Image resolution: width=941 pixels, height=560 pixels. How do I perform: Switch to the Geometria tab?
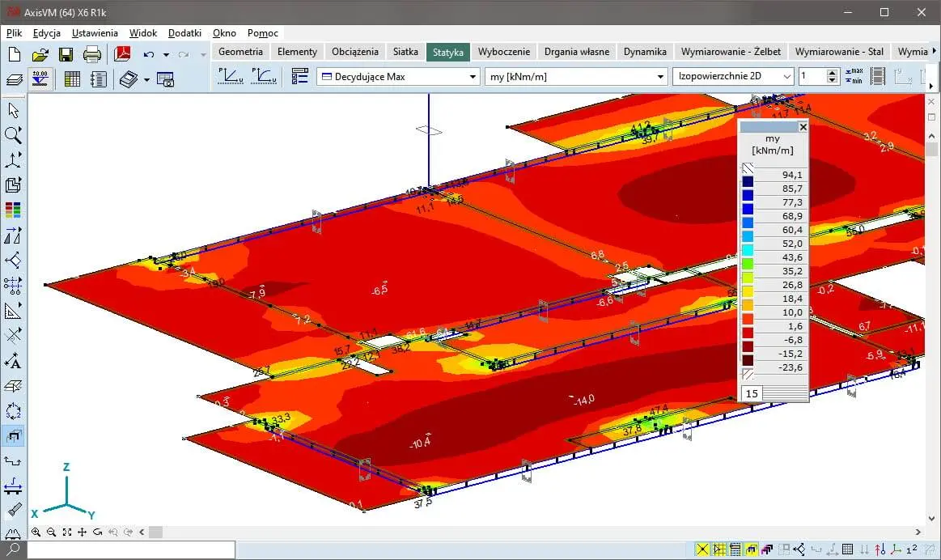pyautogui.click(x=240, y=51)
